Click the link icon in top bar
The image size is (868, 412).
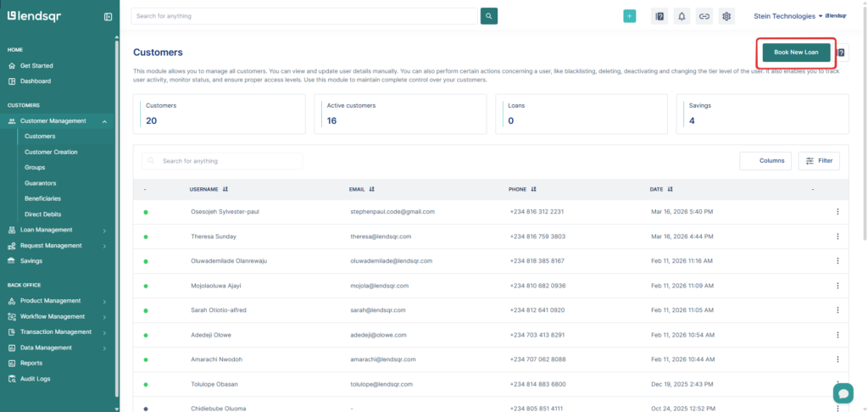pyautogui.click(x=704, y=16)
